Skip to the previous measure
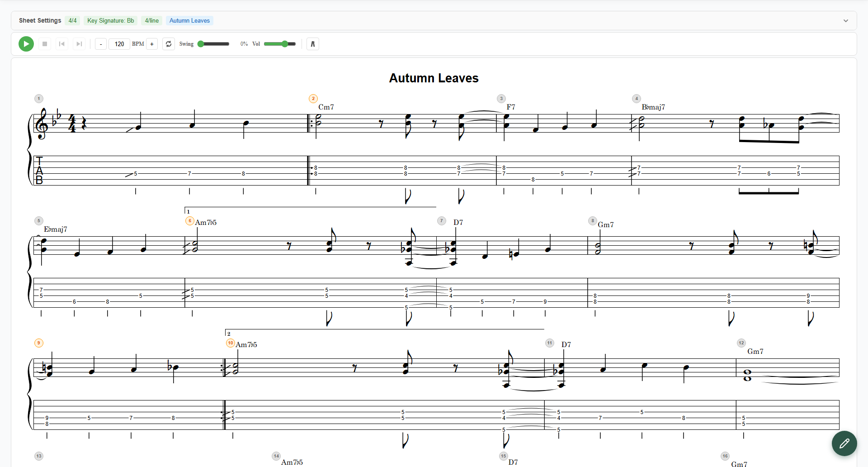 click(x=62, y=44)
